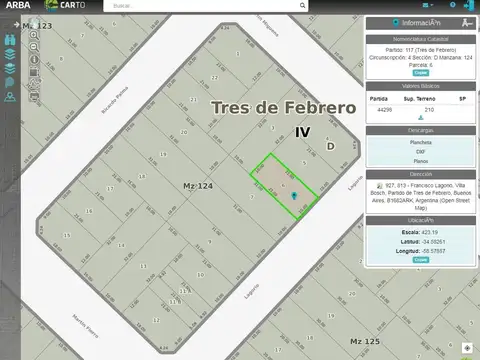
Task: Open the Planos link
Action: tap(421, 161)
